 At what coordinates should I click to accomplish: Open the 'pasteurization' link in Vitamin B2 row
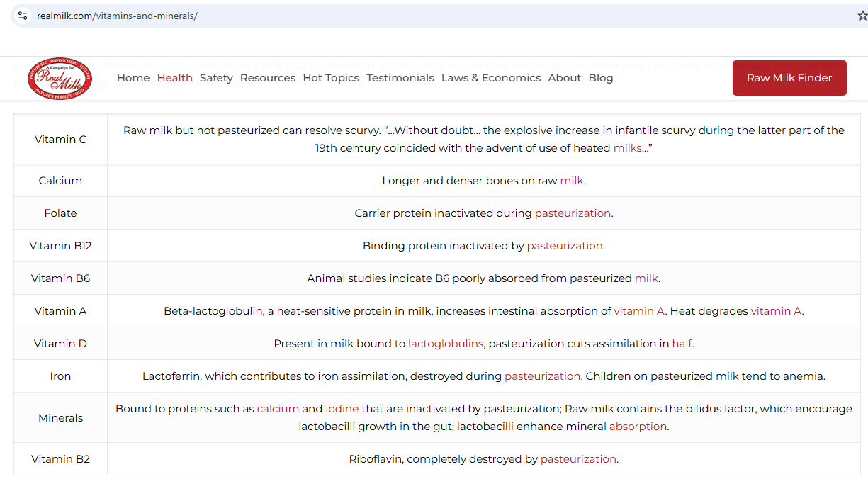[578, 459]
